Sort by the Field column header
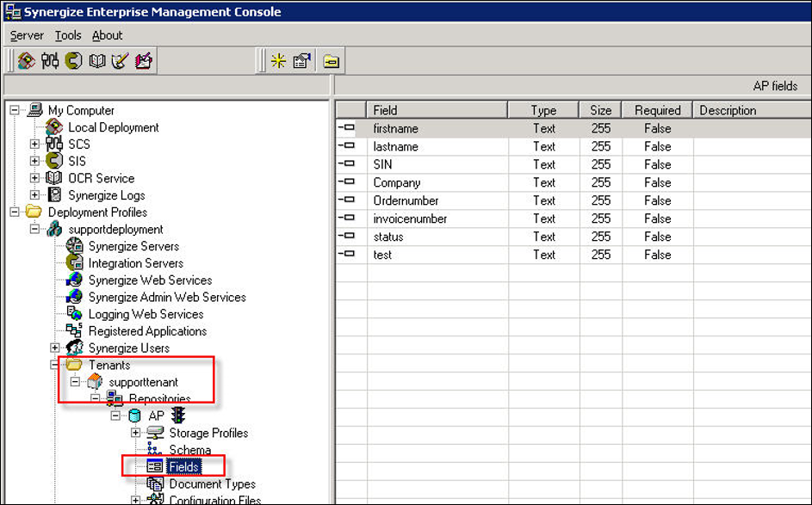 tap(437, 110)
